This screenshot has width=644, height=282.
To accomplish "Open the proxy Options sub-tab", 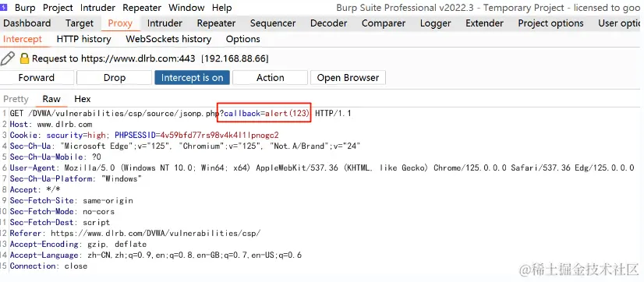I will pos(242,39).
